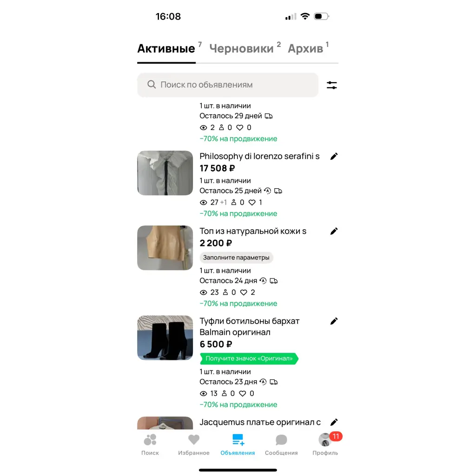Image resolution: width=476 pixels, height=476 pixels.
Task: Select the Объявления bottom navigation item
Action: click(x=238, y=445)
